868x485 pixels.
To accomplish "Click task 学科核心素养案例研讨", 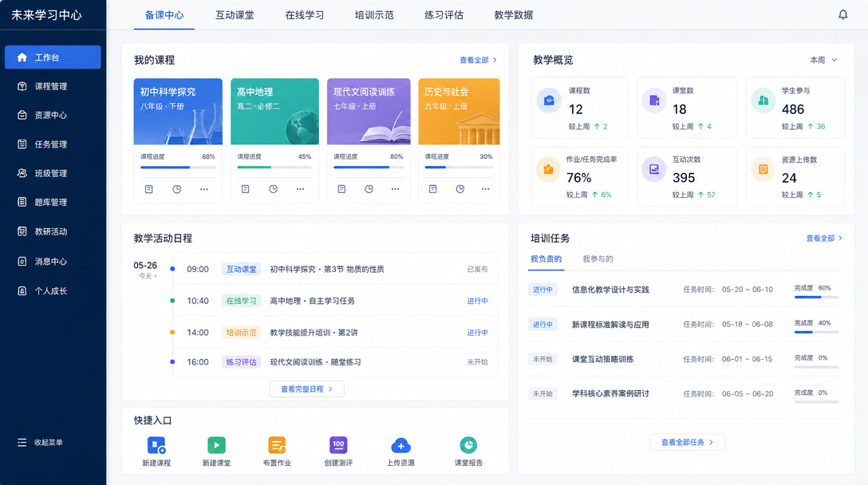I will coord(610,393).
